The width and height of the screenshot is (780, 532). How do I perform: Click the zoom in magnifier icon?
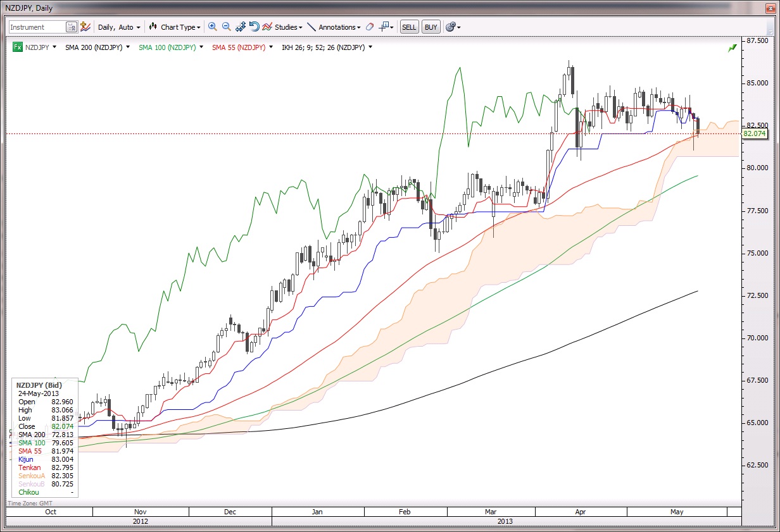[212, 27]
